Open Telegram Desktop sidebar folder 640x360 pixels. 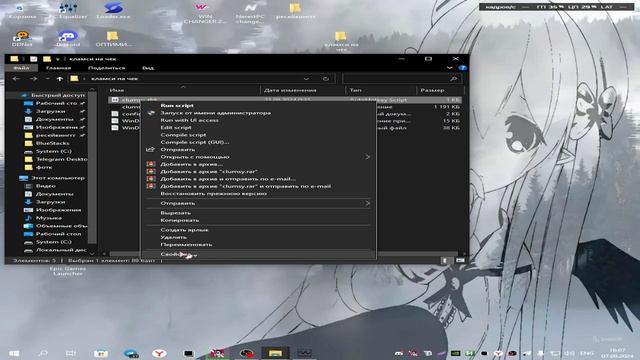pos(61,159)
